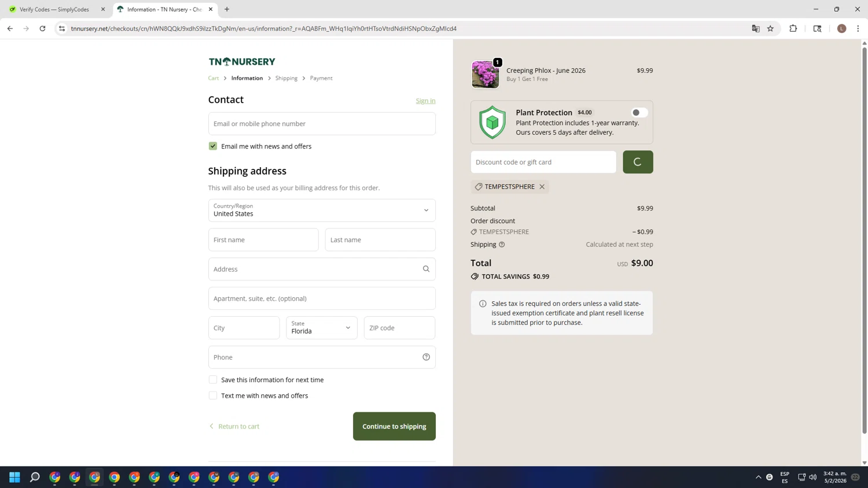The image size is (868, 488).
Task: Check Save this information for next time
Action: click(213, 380)
